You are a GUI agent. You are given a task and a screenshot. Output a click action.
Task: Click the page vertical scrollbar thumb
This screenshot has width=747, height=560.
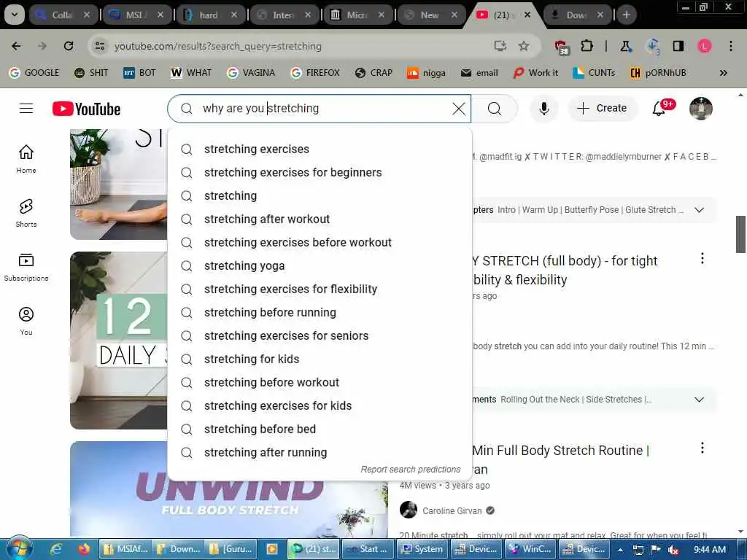click(740, 234)
